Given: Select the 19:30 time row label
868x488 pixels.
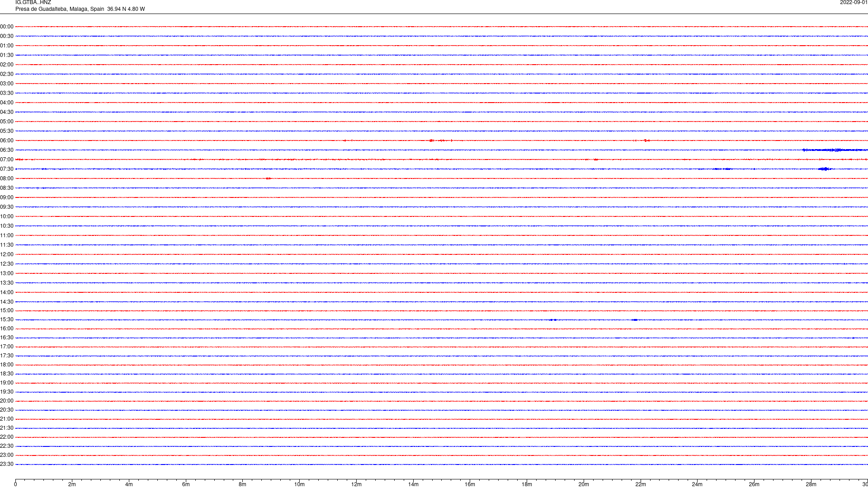Looking at the screenshot, I should 7,392.
